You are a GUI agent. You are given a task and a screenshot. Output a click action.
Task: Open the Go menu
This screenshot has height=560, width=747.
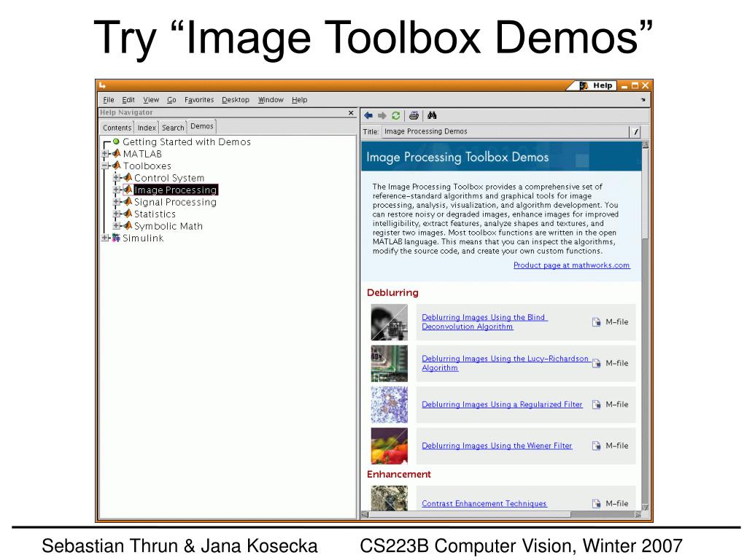click(171, 99)
